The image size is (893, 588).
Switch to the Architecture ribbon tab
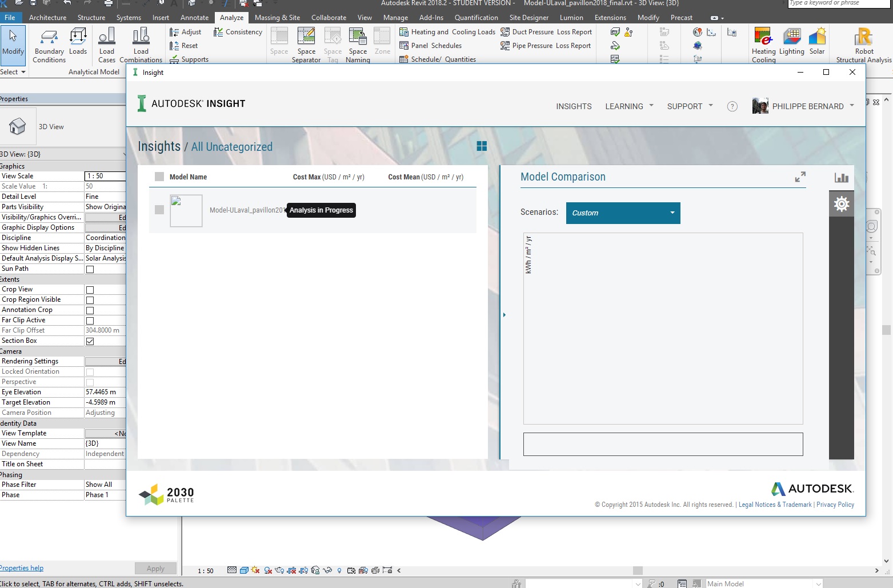pos(47,17)
